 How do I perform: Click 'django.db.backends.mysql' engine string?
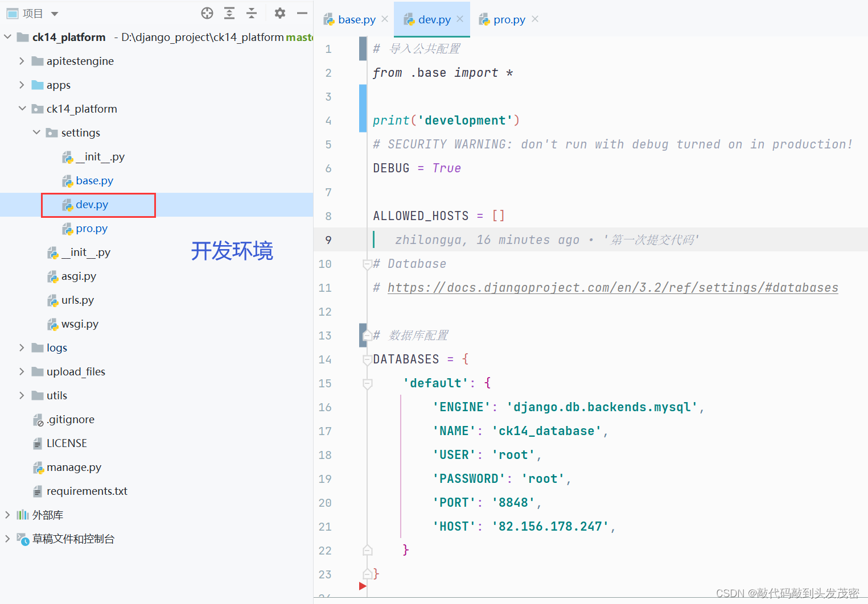(602, 407)
